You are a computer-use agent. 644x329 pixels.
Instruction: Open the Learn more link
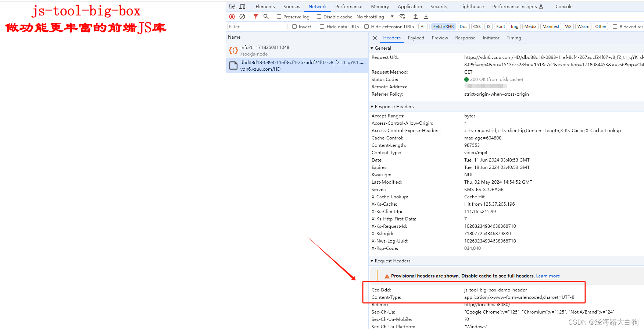pos(548,276)
